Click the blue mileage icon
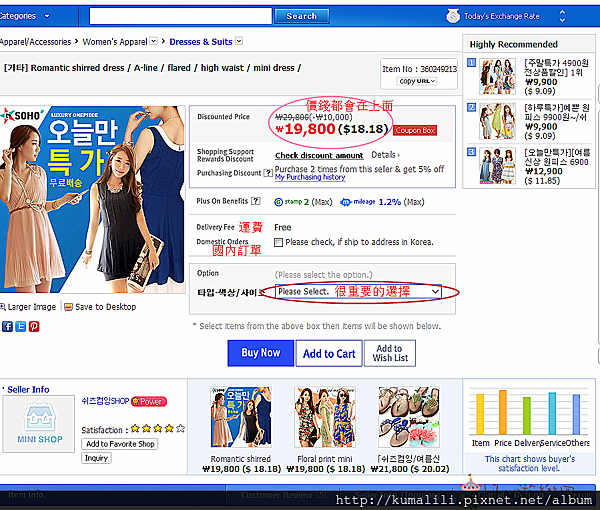The height and width of the screenshot is (510, 600). pyautogui.click(x=346, y=202)
